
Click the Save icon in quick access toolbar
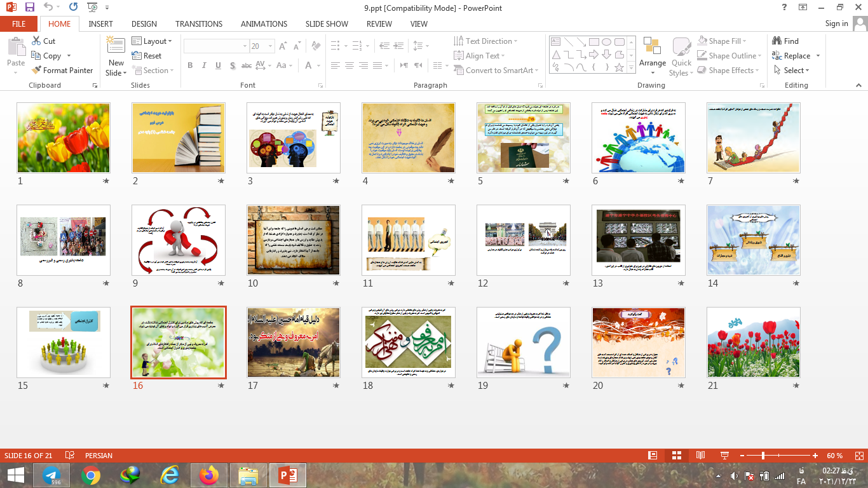(x=30, y=8)
